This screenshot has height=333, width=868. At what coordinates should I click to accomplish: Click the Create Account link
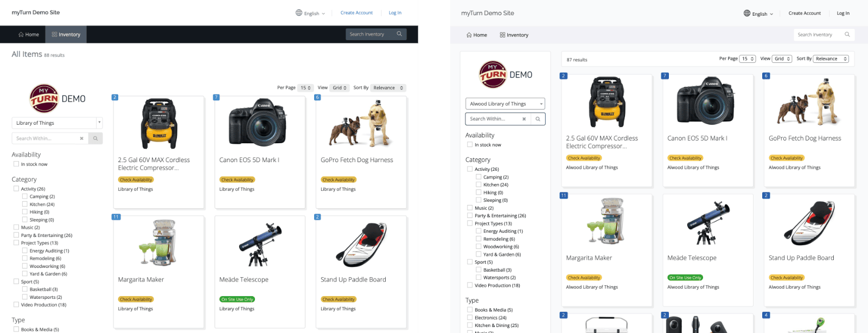tap(805, 13)
